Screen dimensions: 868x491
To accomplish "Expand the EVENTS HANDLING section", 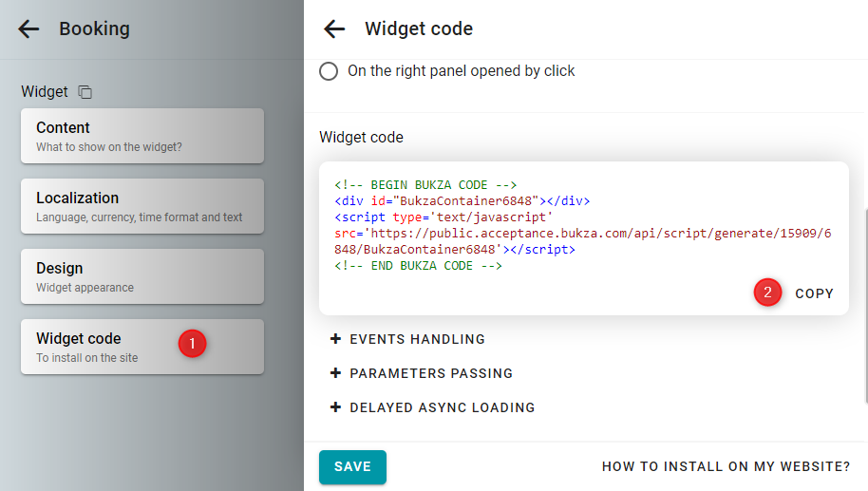I will [x=407, y=339].
